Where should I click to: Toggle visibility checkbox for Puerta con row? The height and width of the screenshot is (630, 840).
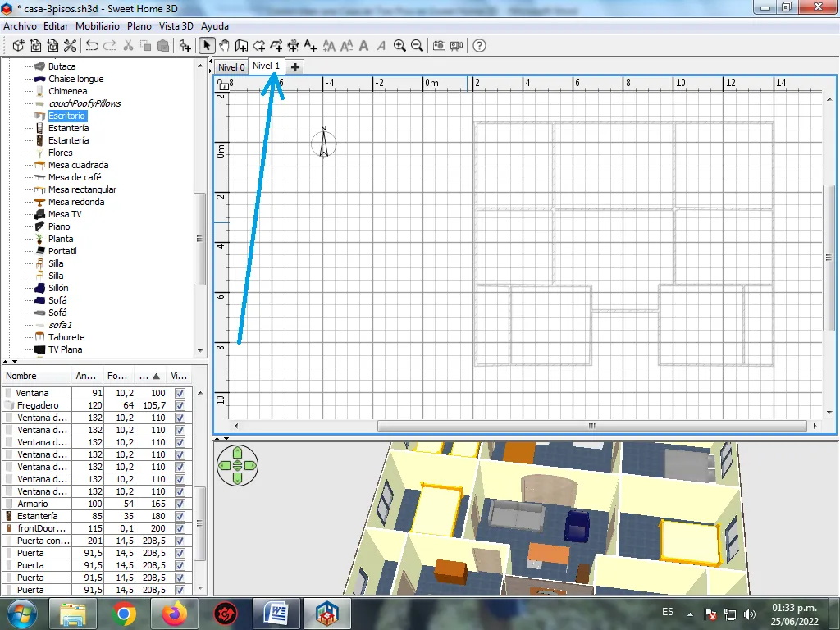(180, 541)
